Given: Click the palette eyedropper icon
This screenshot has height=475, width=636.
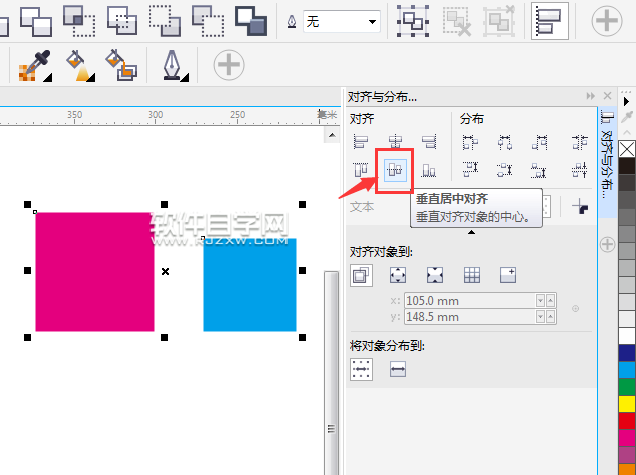Looking at the screenshot, I should coord(627,118).
